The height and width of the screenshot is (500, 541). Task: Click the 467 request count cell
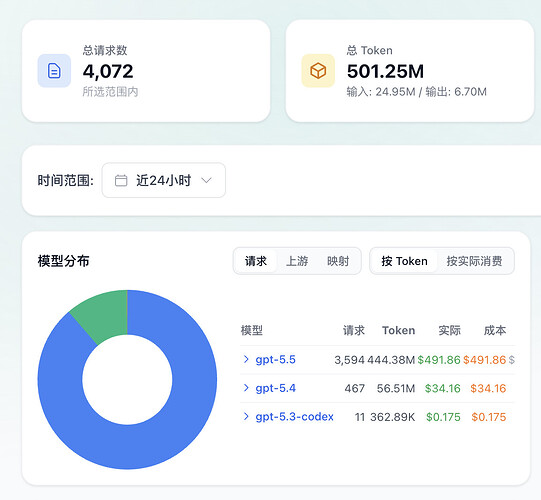point(354,389)
